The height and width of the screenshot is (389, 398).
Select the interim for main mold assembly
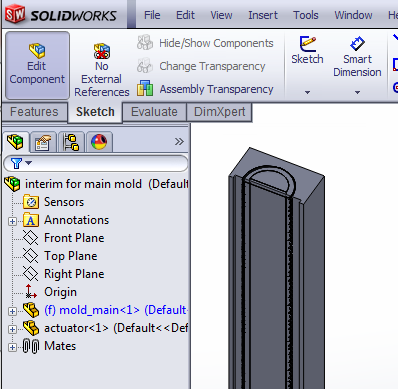97,184
